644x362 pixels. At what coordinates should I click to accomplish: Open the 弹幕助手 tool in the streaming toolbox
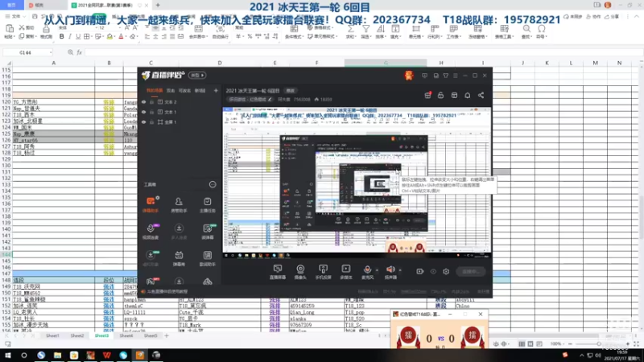click(151, 204)
